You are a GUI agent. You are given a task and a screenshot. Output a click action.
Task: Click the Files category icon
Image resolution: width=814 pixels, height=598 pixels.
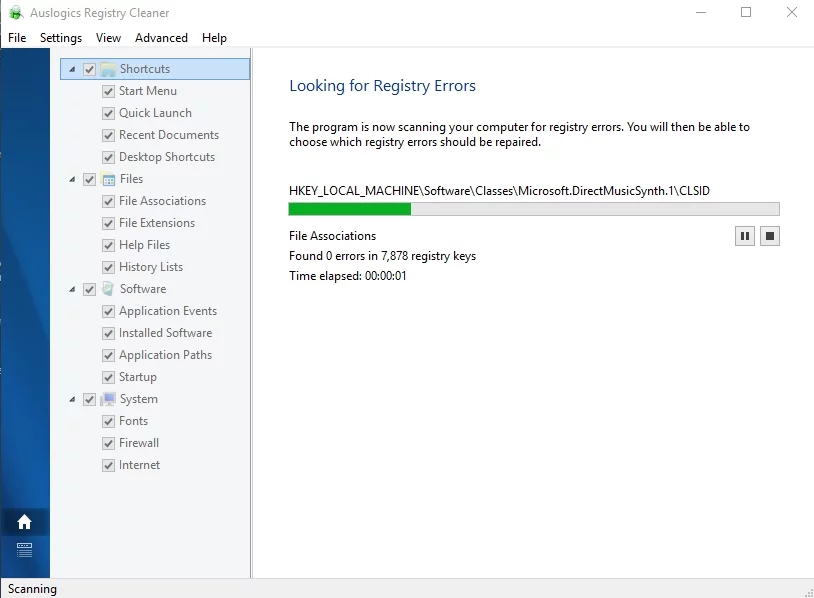108,179
